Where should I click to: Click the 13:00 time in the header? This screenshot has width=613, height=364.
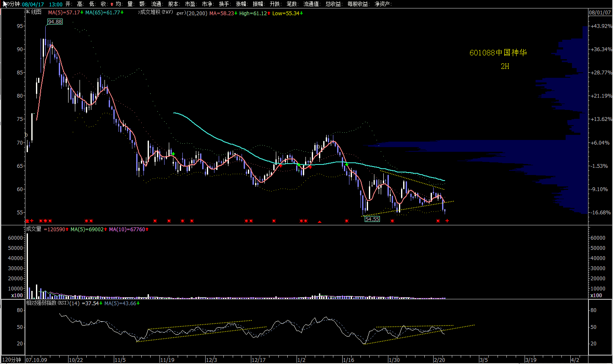(56, 4)
